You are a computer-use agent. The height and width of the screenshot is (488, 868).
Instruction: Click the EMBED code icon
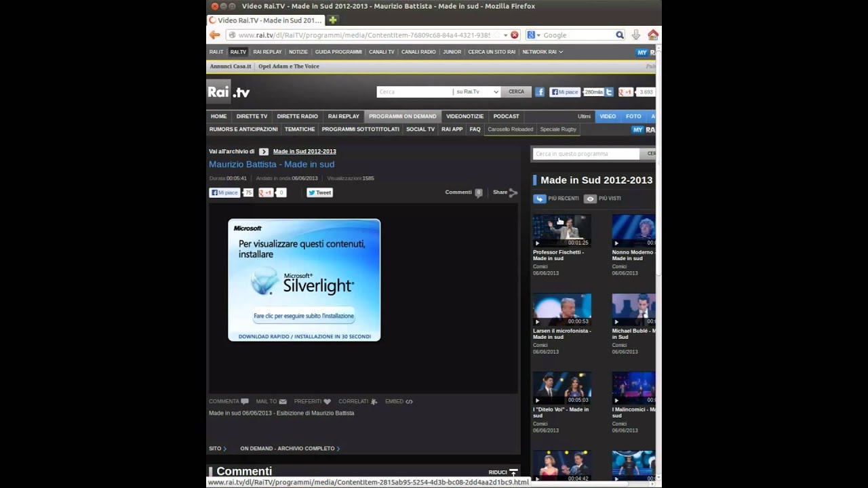(x=409, y=402)
